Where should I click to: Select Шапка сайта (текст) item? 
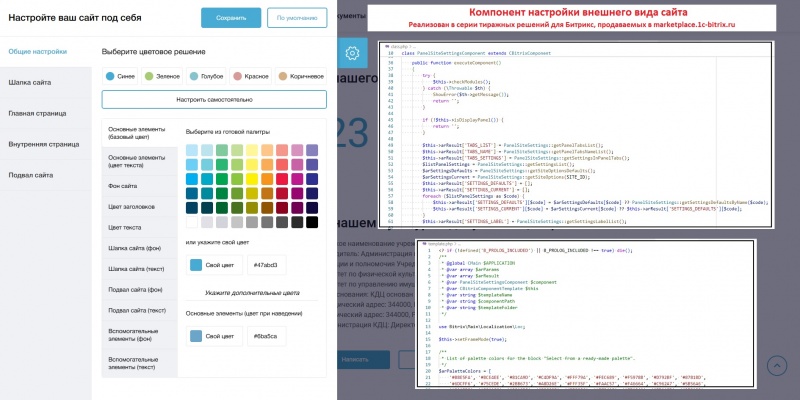pyautogui.click(x=140, y=269)
